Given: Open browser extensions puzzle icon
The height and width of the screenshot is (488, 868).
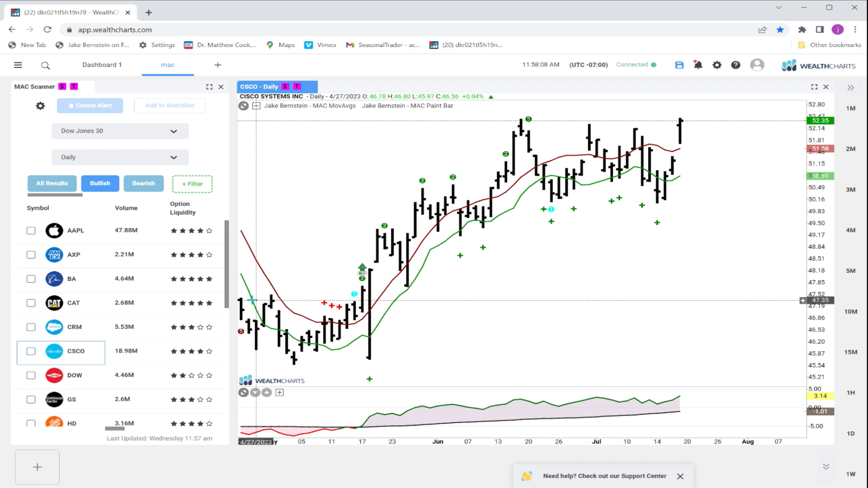Looking at the screenshot, I should pos(802,30).
